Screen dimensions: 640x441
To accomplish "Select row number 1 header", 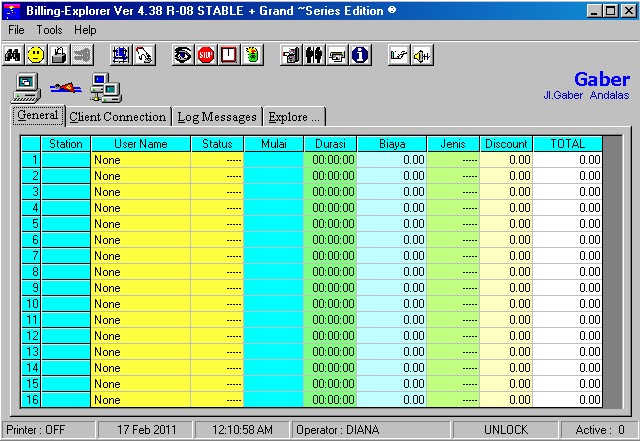I will (31, 160).
